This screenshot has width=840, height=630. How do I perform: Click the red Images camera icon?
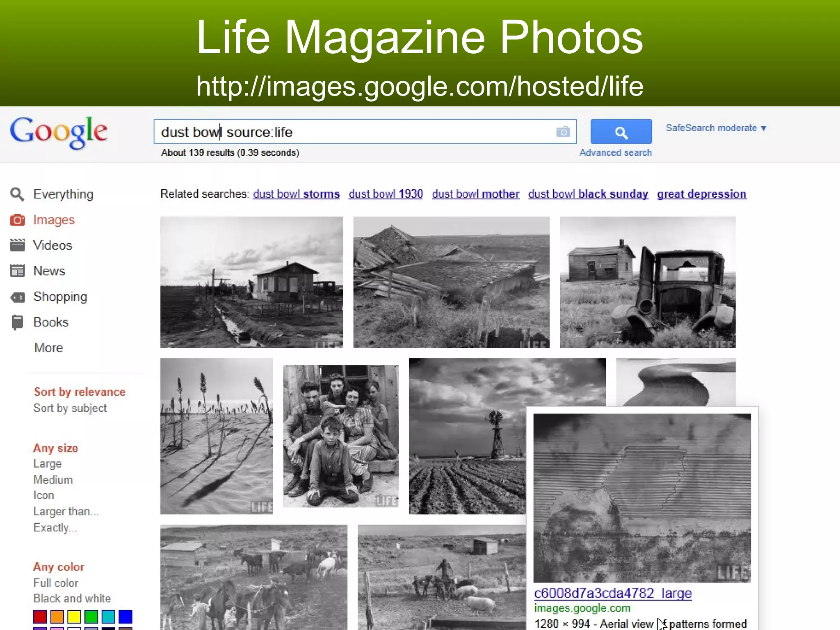(17, 220)
